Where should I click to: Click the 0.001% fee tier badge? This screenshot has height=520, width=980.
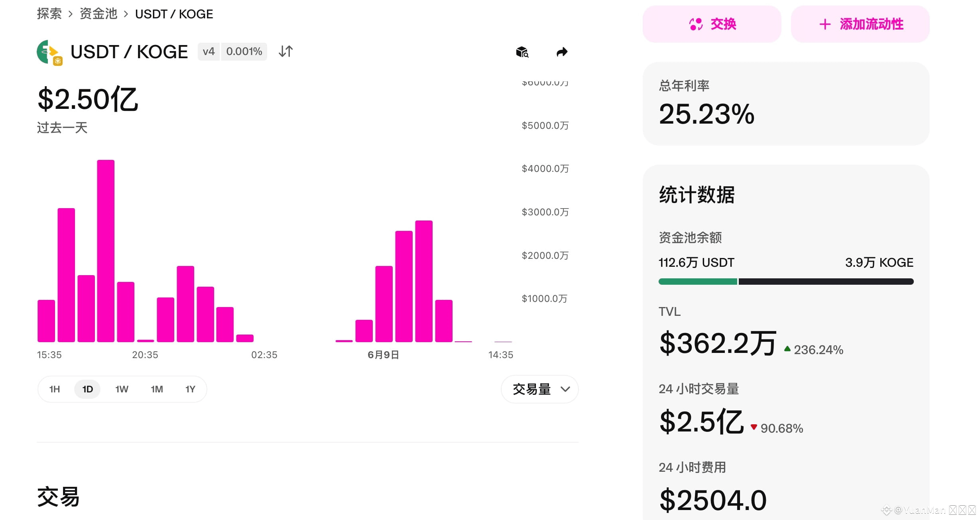[x=244, y=51]
